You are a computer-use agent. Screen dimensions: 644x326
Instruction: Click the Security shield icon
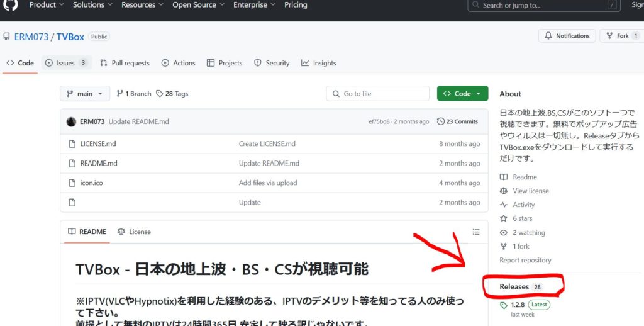tap(258, 63)
